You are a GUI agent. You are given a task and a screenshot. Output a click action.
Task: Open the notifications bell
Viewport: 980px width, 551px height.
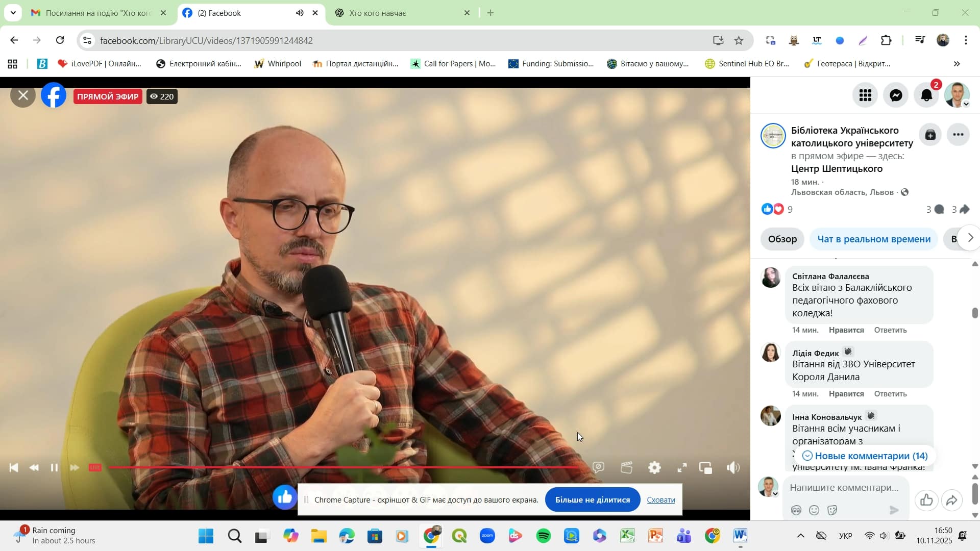pyautogui.click(x=926, y=95)
